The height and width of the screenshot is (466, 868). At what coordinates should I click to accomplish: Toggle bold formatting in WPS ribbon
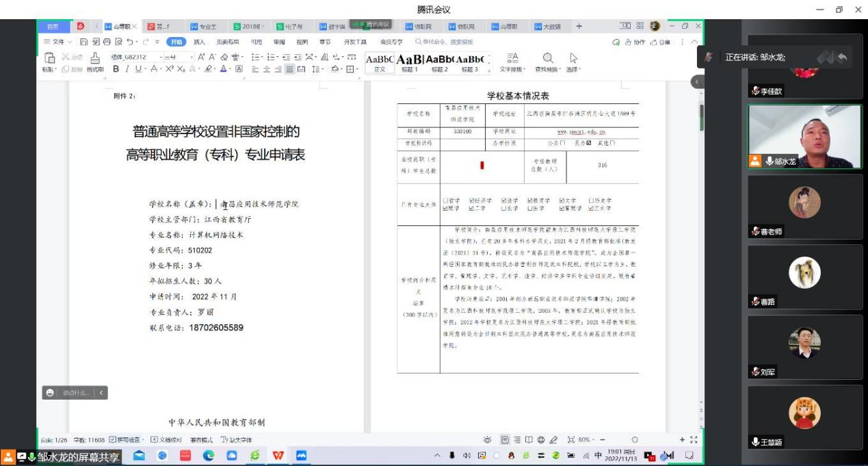tap(116, 69)
